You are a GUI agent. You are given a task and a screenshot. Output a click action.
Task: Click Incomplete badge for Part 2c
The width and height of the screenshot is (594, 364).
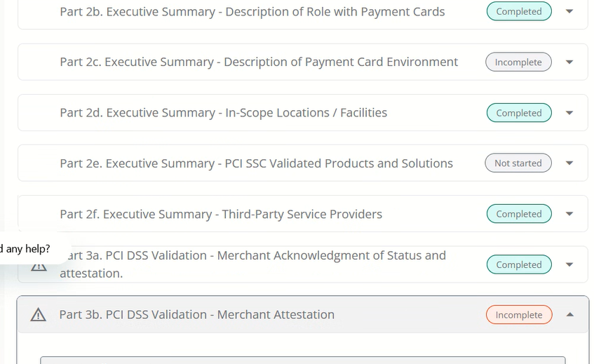518,62
